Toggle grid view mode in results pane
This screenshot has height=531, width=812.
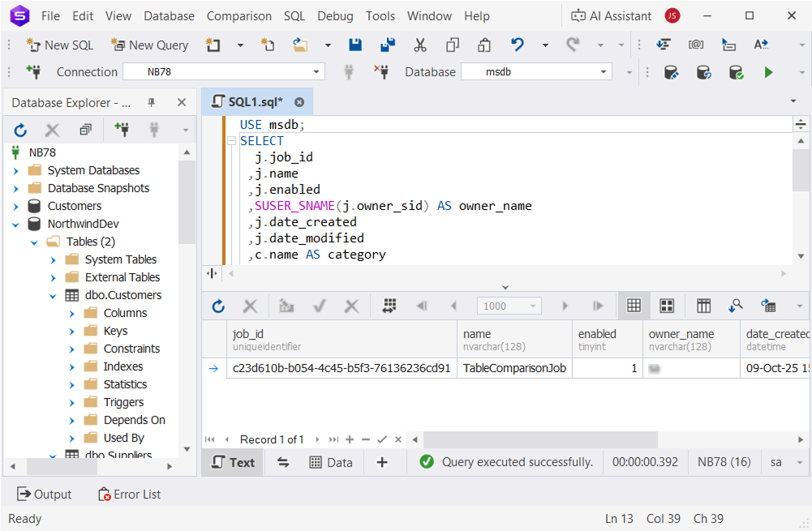pyautogui.click(x=634, y=306)
